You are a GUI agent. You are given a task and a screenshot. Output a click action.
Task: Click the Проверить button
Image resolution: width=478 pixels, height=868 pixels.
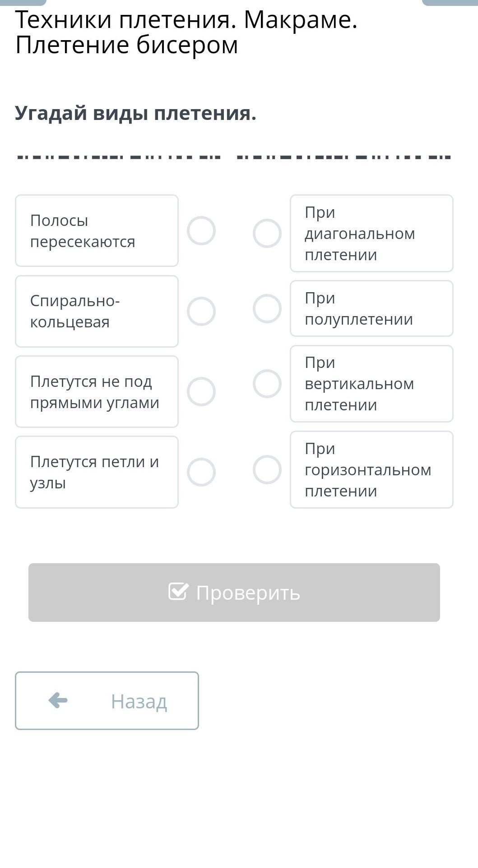click(234, 592)
